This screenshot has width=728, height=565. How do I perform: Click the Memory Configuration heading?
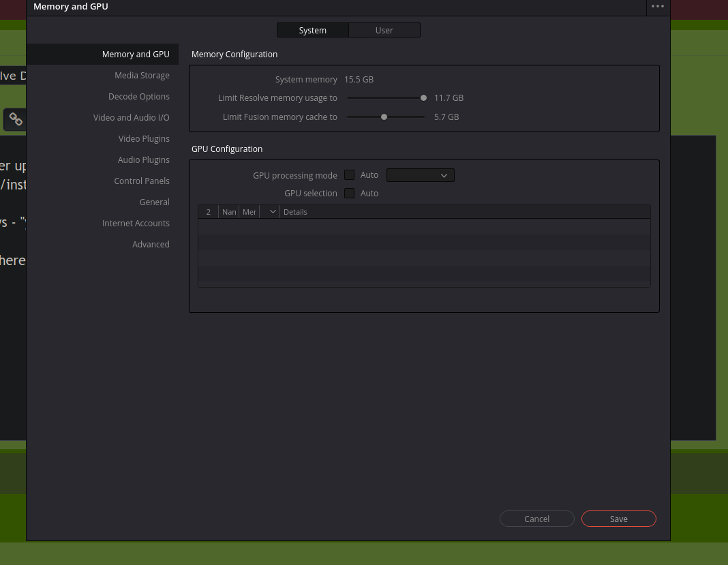point(234,55)
